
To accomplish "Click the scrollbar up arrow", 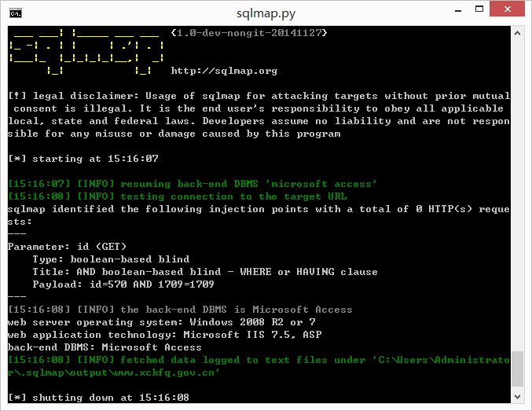I will click(x=517, y=33).
